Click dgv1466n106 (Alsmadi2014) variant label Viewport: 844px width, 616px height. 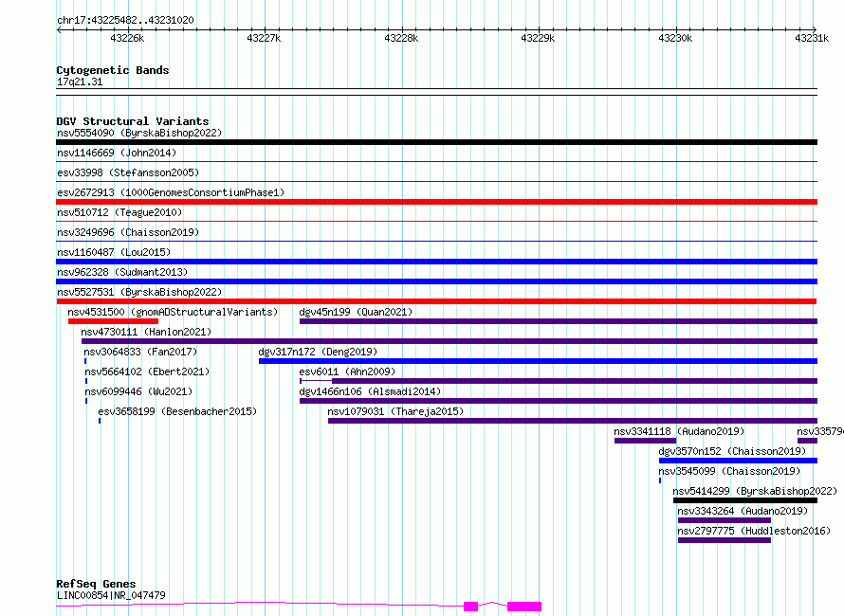click(370, 391)
